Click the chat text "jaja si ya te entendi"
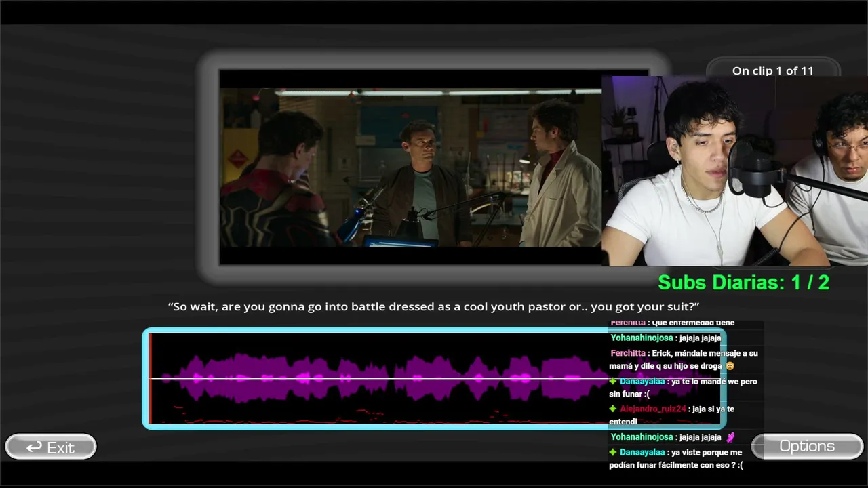Viewport: 868px width, 488px height. pyautogui.click(x=671, y=415)
